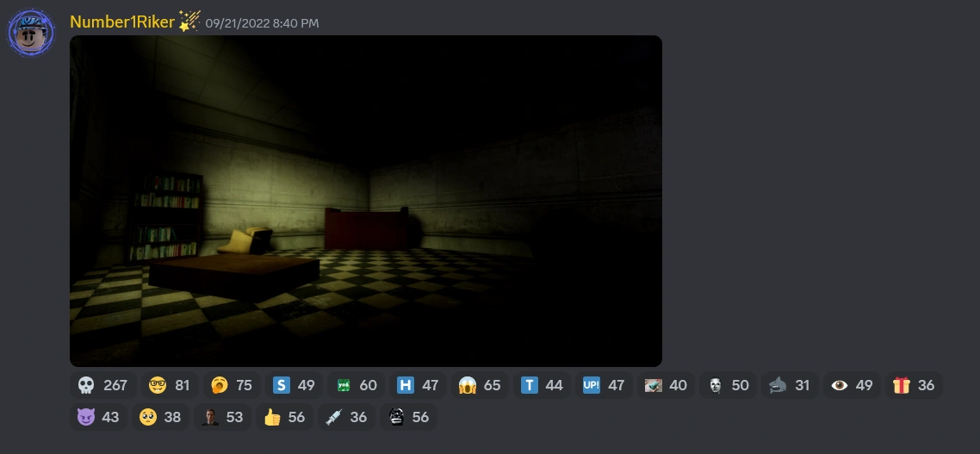Click the troll face reaction with 56

click(408, 417)
